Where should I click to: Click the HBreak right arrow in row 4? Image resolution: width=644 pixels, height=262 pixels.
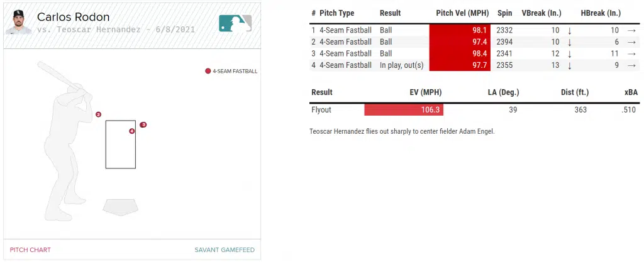(631, 65)
